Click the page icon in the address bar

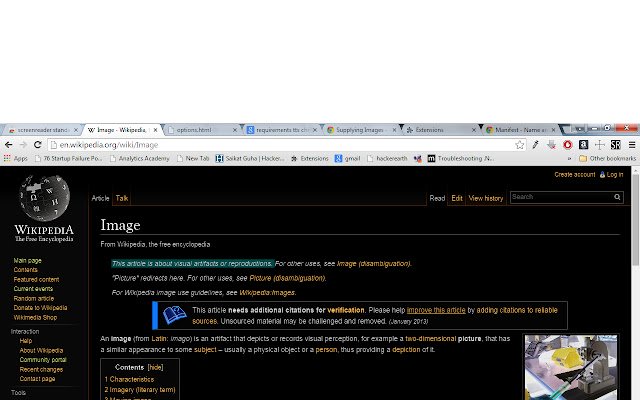click(x=53, y=145)
